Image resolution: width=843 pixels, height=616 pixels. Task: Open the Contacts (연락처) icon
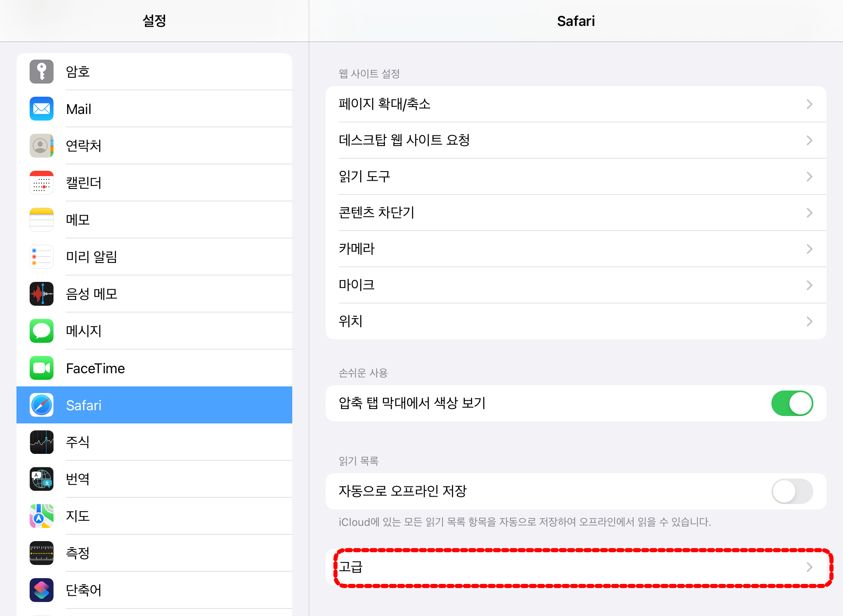click(42, 146)
